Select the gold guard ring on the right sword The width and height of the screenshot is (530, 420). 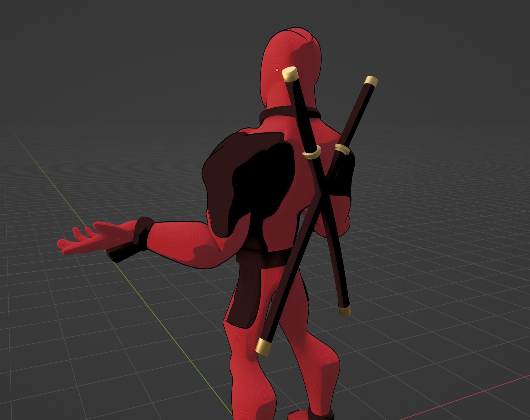(x=343, y=149)
